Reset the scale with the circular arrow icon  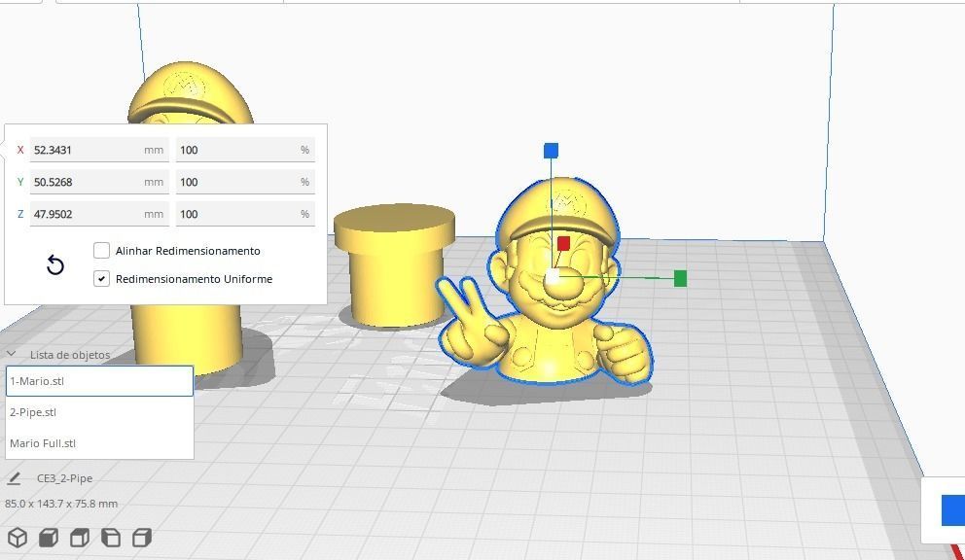(55, 265)
